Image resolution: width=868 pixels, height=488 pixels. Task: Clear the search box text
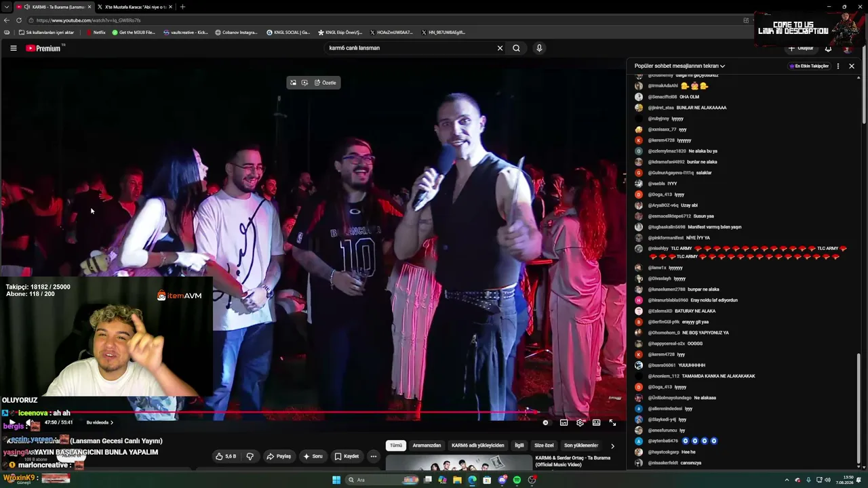tap(500, 48)
